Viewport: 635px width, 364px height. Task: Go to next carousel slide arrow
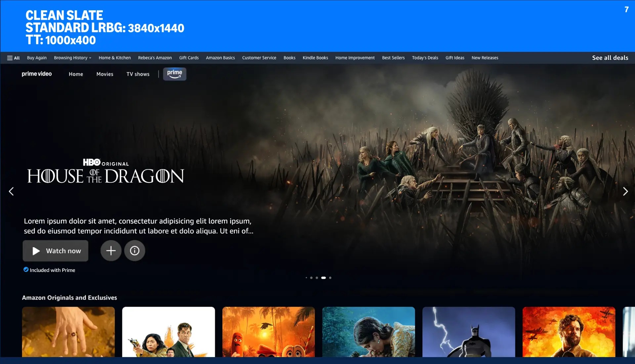coord(625,191)
